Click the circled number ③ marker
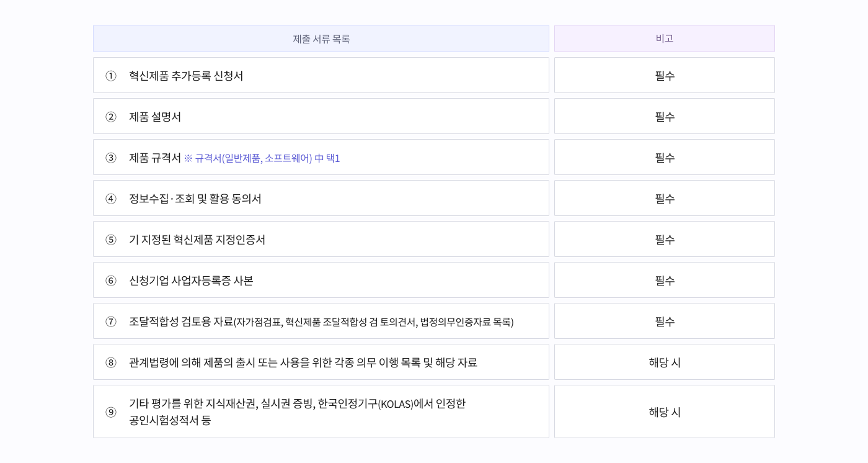Screen dimensions: 868x463 [x=111, y=158]
